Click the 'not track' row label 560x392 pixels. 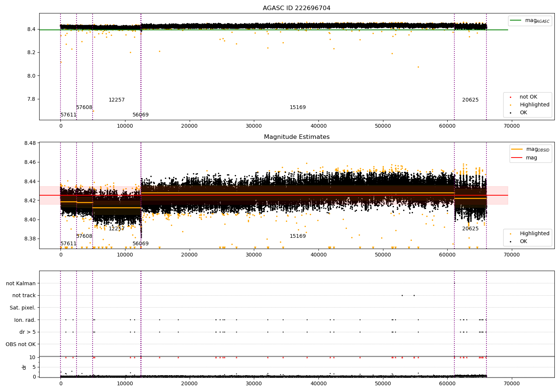coord(24,296)
